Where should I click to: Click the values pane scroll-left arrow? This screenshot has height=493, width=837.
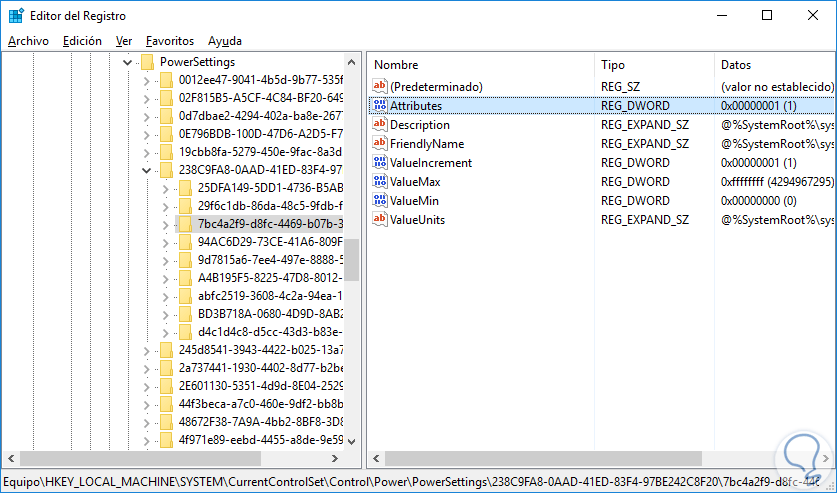click(376, 458)
